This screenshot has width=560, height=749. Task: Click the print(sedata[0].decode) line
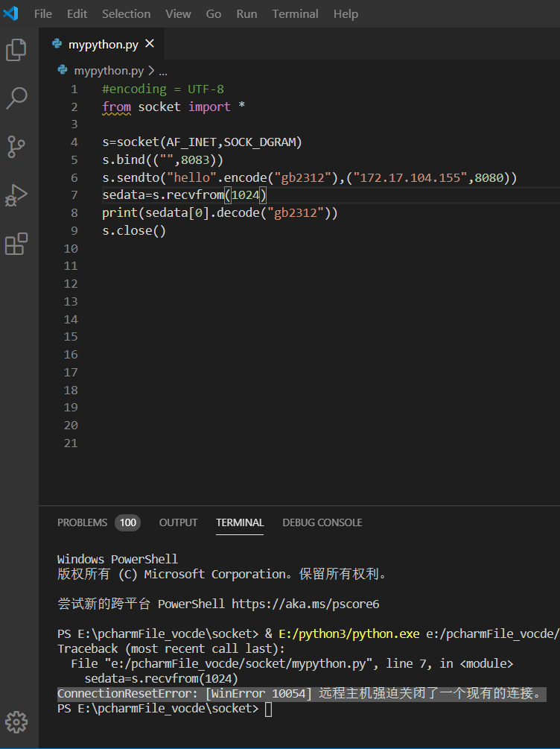[220, 212]
